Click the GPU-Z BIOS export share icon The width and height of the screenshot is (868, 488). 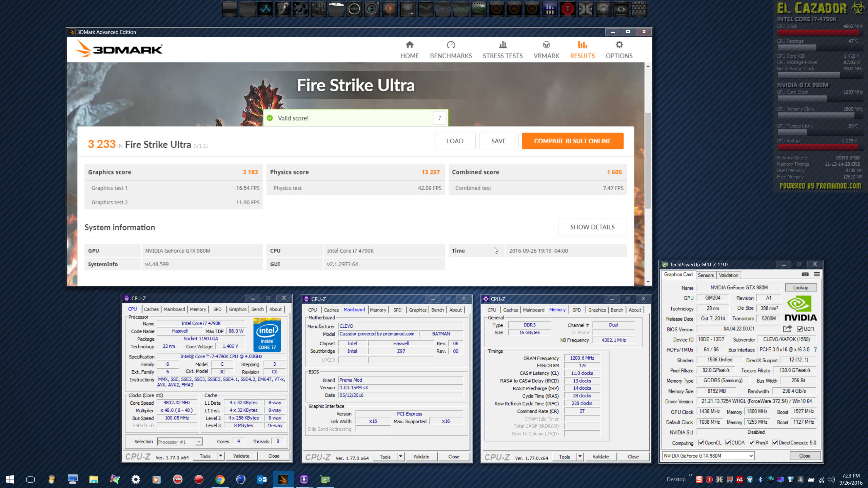[x=787, y=329]
